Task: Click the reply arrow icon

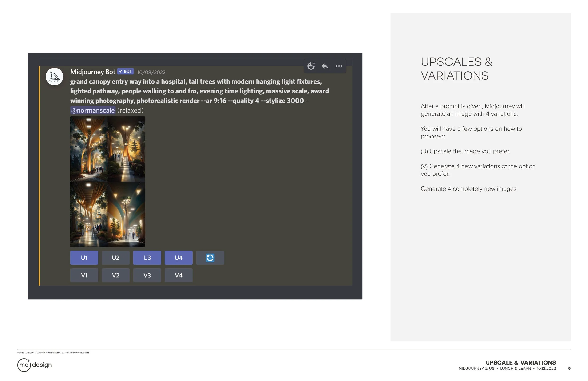Action: [325, 66]
